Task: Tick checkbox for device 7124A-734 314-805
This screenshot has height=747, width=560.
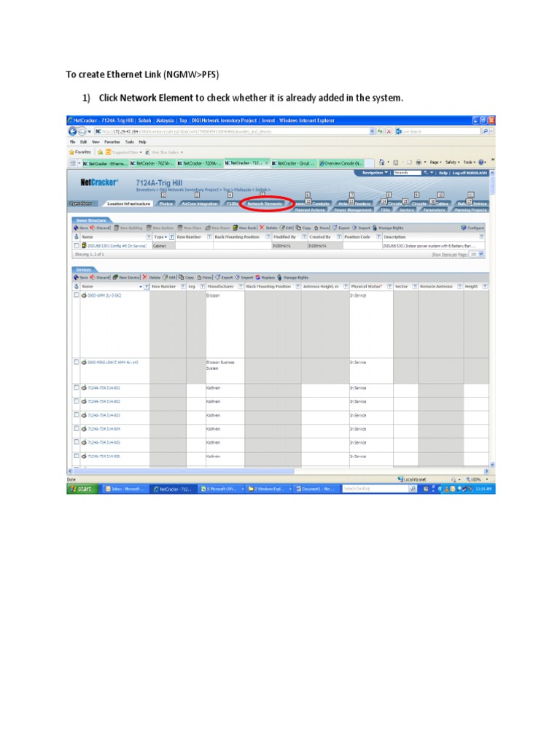Action: (76, 442)
